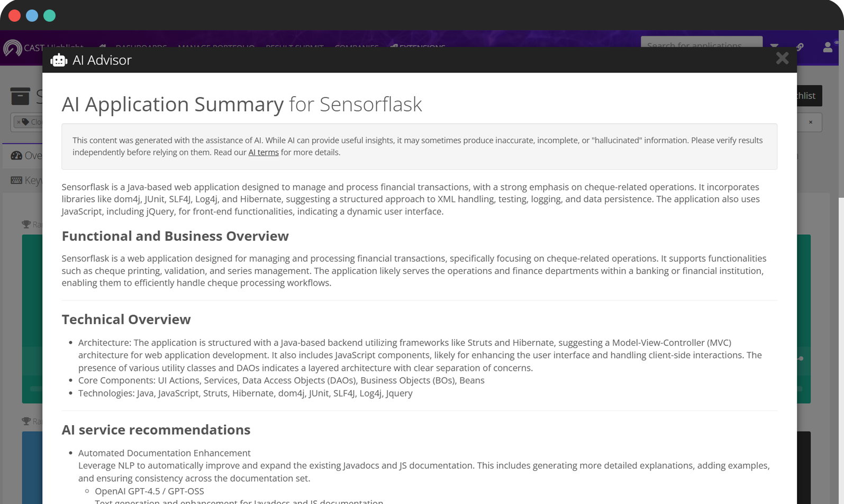The image size is (844, 504).
Task: Click the user account icon
Action: 828,47
